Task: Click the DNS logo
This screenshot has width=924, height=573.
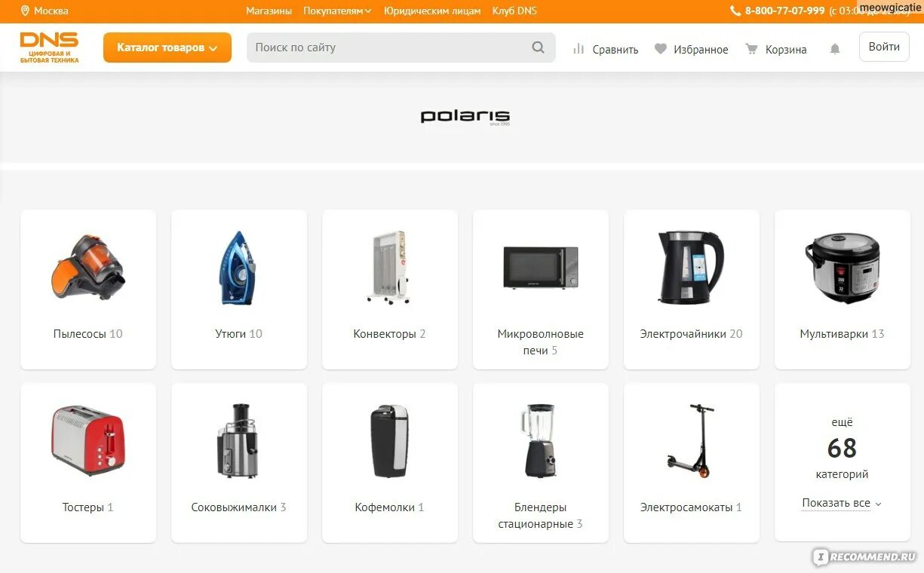Action: click(49, 47)
